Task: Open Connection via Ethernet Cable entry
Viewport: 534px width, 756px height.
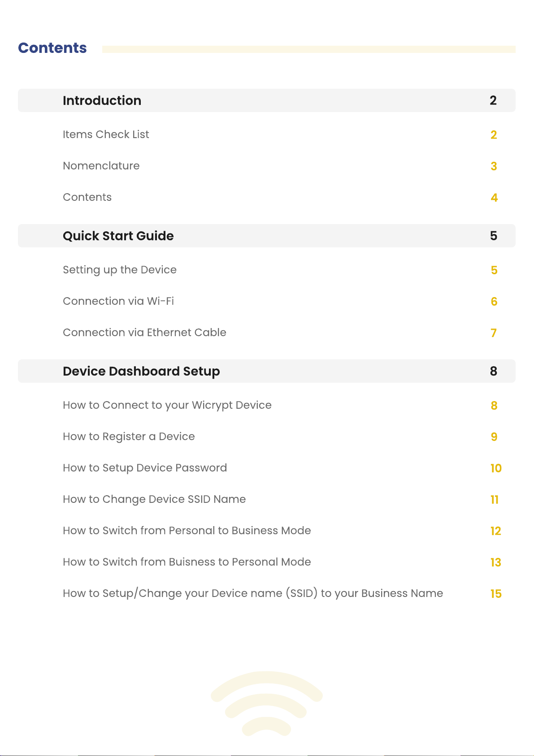Action: [144, 333]
